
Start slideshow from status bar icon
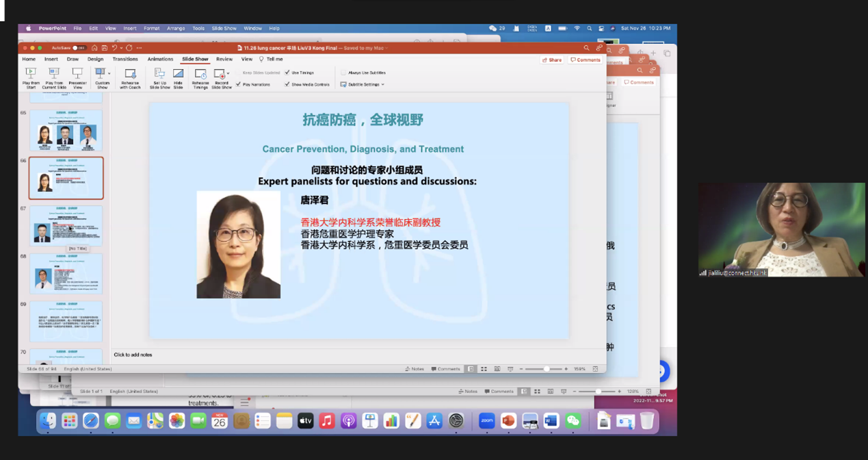(x=510, y=369)
